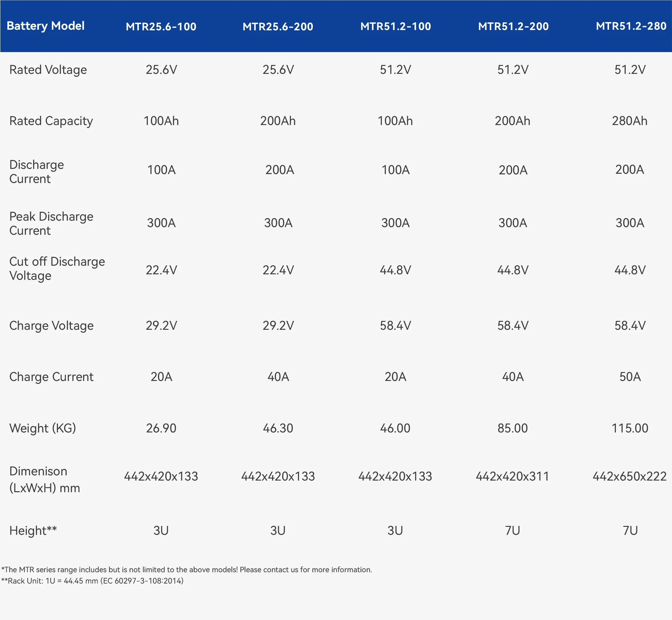Click the Height** row label

[x=33, y=531]
